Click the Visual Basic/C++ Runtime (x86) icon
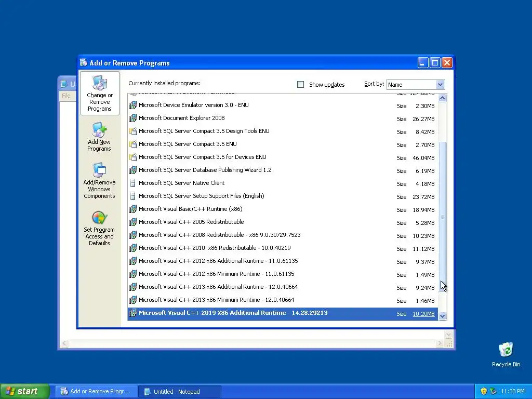Screen dimensions: 532x399 point(133,209)
